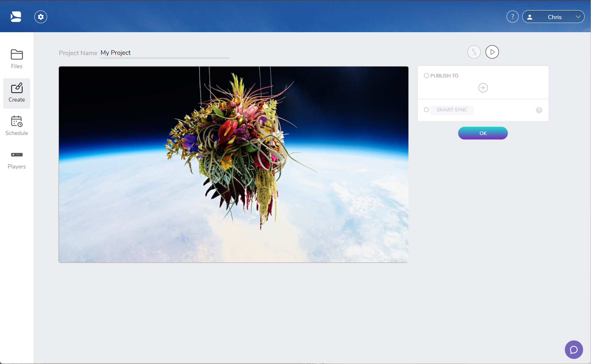Click the Project Name input field
This screenshot has height=364, width=591.
click(x=165, y=53)
